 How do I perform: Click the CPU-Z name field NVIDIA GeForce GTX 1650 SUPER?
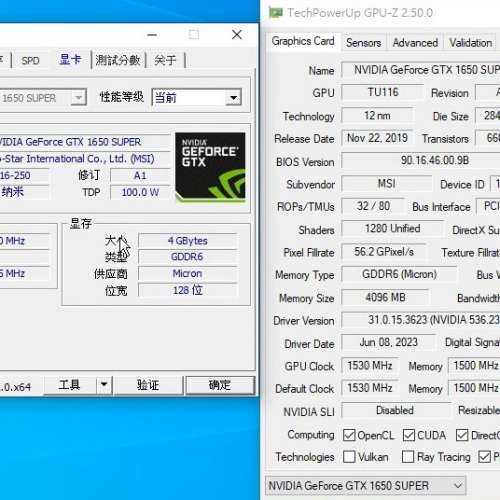85,142
